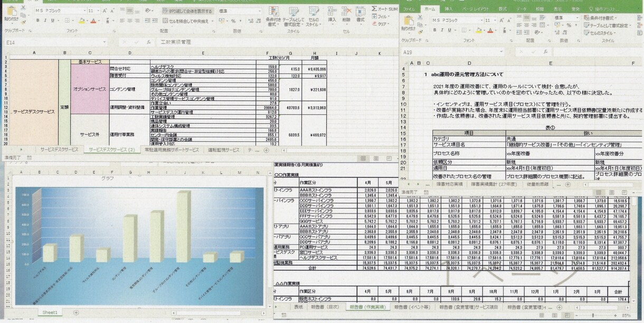The height and width of the screenshot is (323, 644).
Task: Add a new sheet next to Sheet1 in chart workbook
Action: click(x=75, y=312)
